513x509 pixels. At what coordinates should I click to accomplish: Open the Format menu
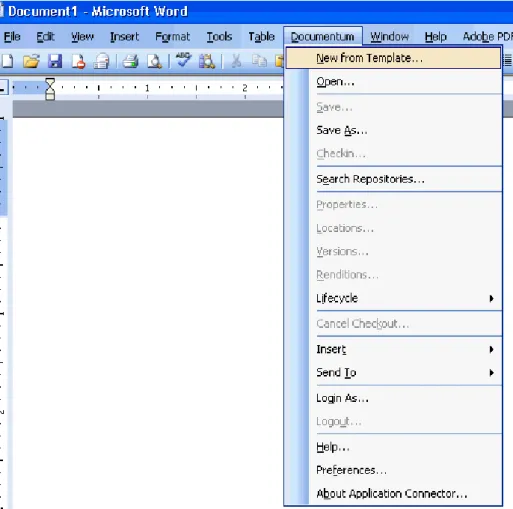(x=172, y=36)
